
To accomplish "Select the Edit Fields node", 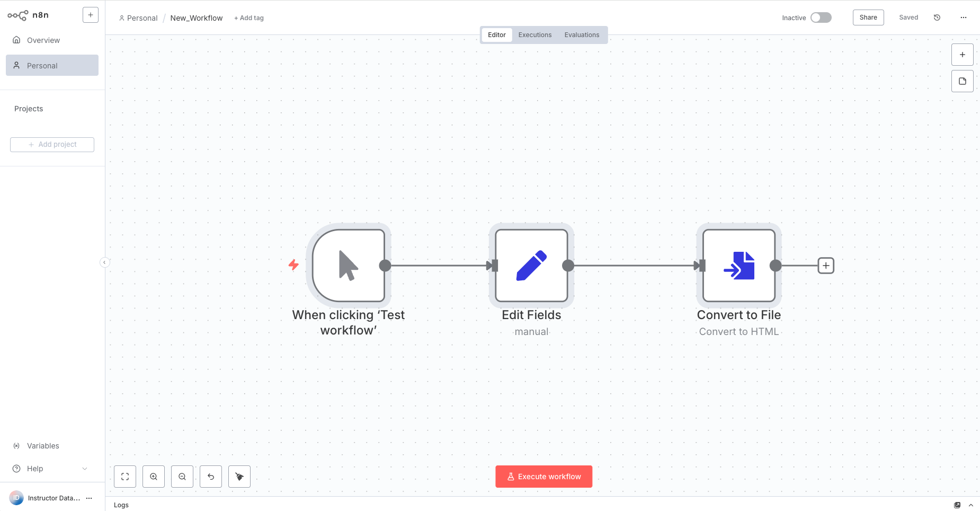I will 531,266.
